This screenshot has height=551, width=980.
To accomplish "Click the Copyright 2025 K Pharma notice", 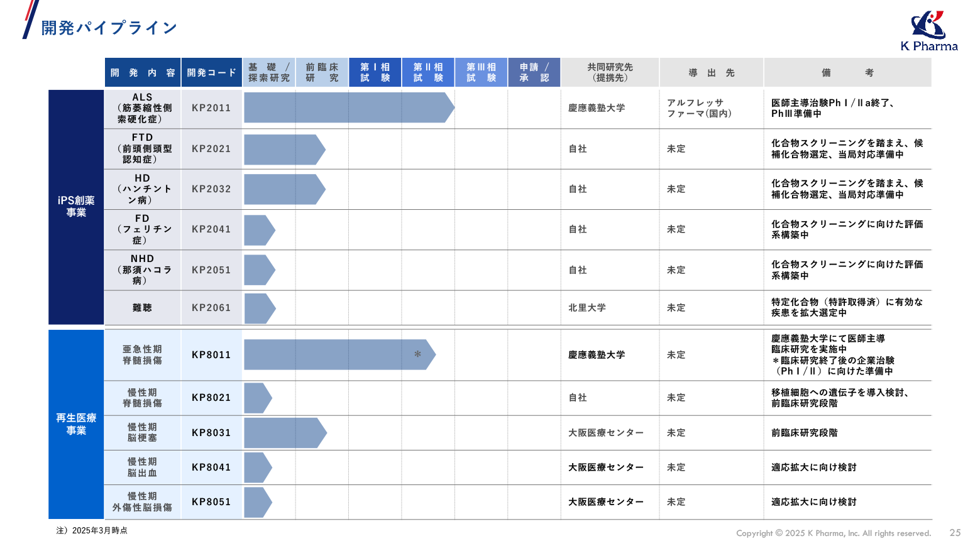I will (834, 533).
